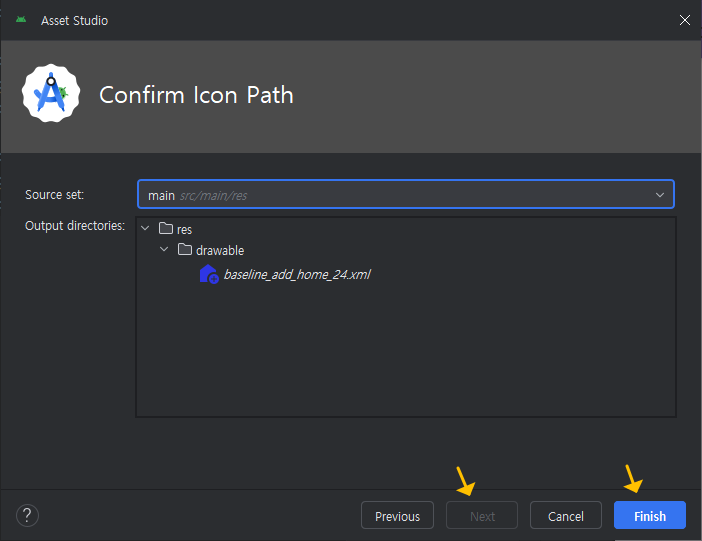Select the drawable folder icon
Screen dimensions: 702x541
(185, 249)
